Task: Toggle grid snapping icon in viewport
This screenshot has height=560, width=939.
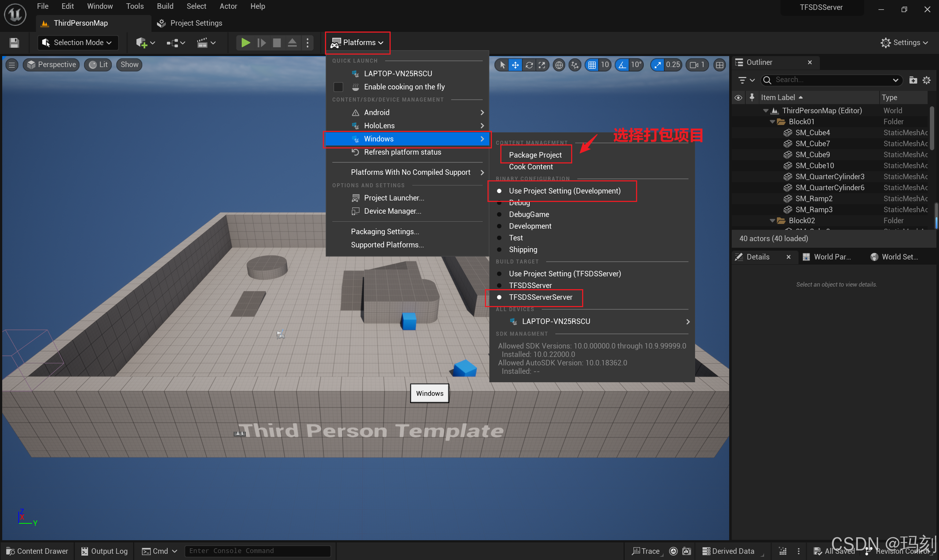Action: pos(592,65)
